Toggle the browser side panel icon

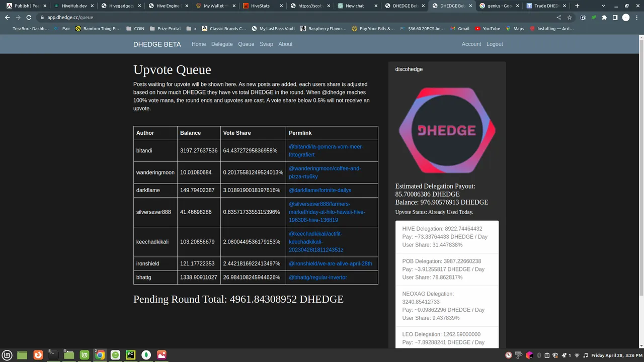[x=615, y=17]
